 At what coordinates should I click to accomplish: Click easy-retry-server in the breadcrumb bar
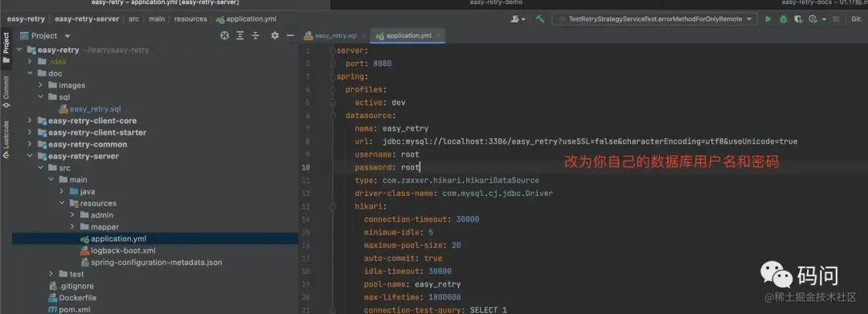tap(87, 18)
